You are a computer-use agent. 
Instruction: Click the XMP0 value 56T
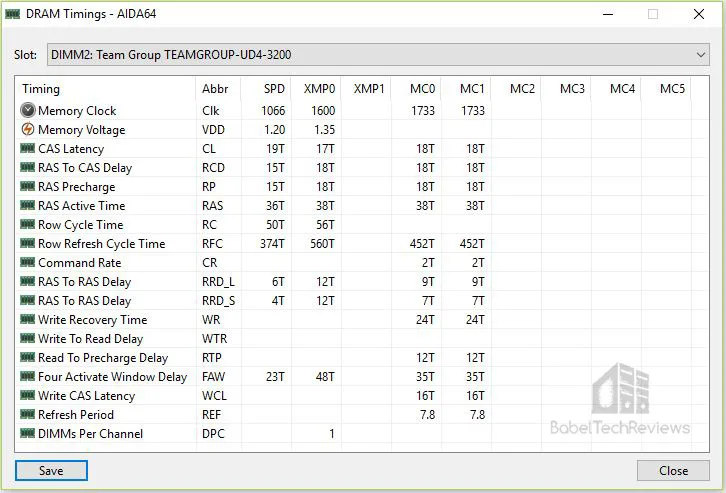pyautogui.click(x=325, y=225)
